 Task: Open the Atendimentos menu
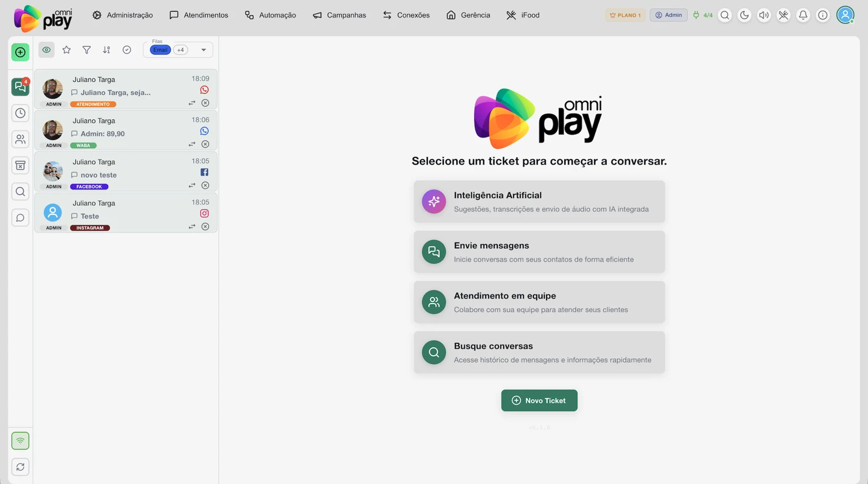tap(199, 15)
